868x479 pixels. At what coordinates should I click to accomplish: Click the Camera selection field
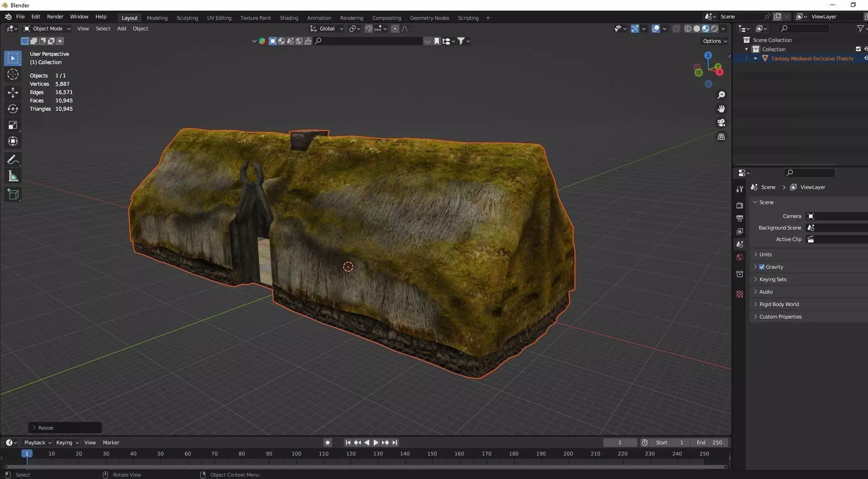click(x=837, y=216)
